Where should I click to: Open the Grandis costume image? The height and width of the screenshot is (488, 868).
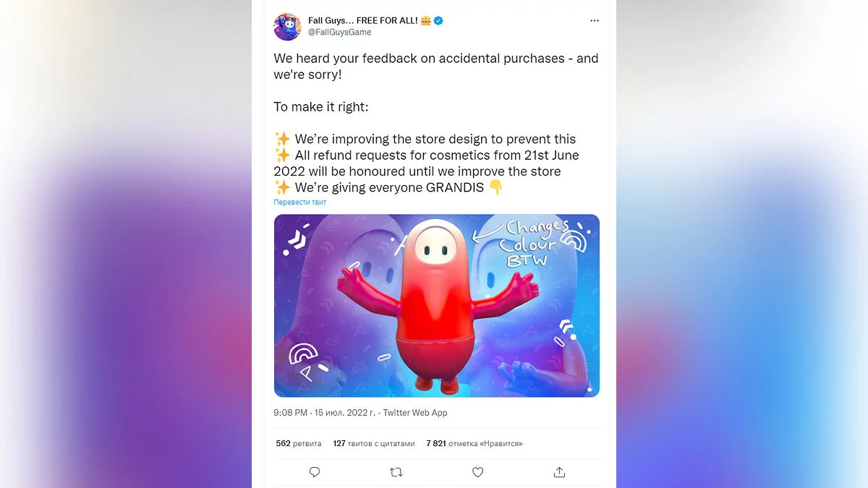point(436,305)
